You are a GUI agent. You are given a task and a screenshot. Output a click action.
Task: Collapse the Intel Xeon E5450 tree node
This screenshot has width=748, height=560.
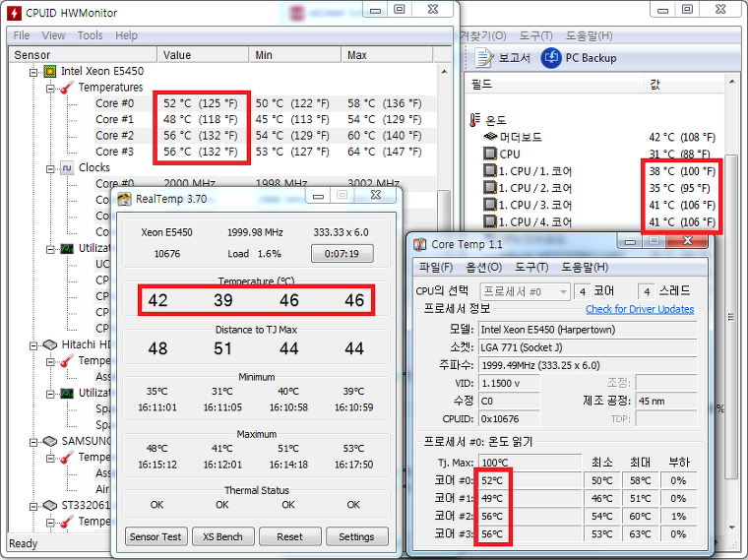tap(33, 72)
